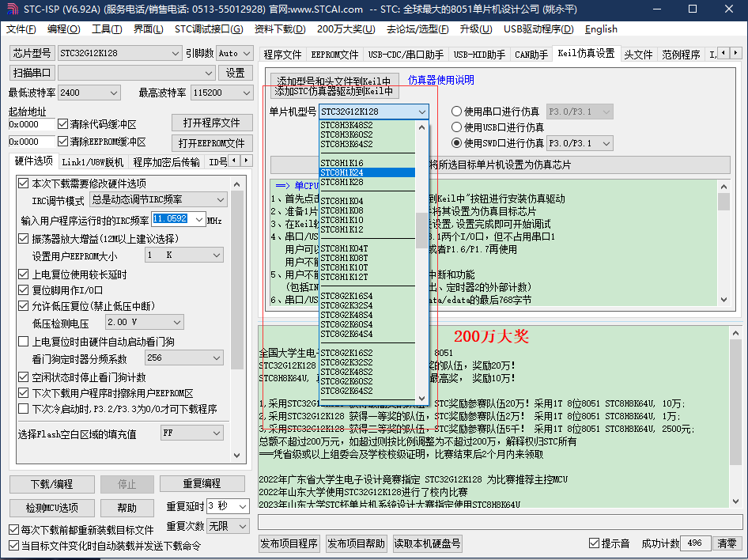Open 扫描串口 port dropdown
The image size is (748, 560).
click(x=136, y=73)
